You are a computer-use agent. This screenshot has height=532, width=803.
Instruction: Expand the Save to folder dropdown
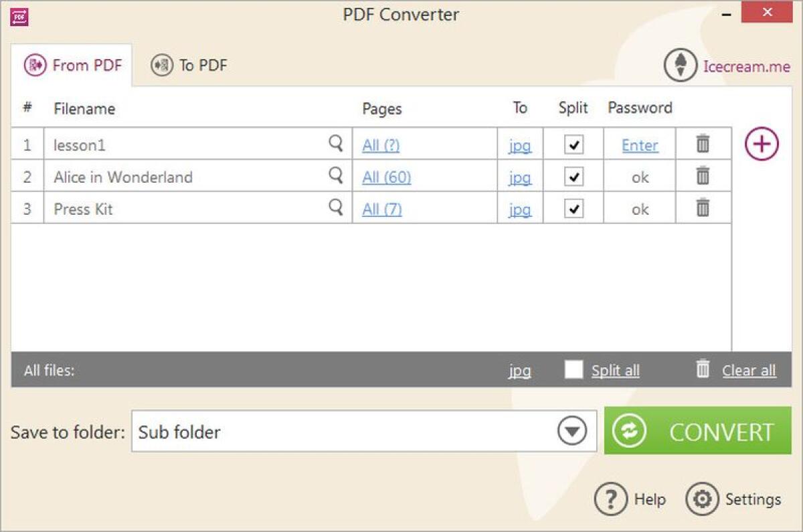click(571, 432)
